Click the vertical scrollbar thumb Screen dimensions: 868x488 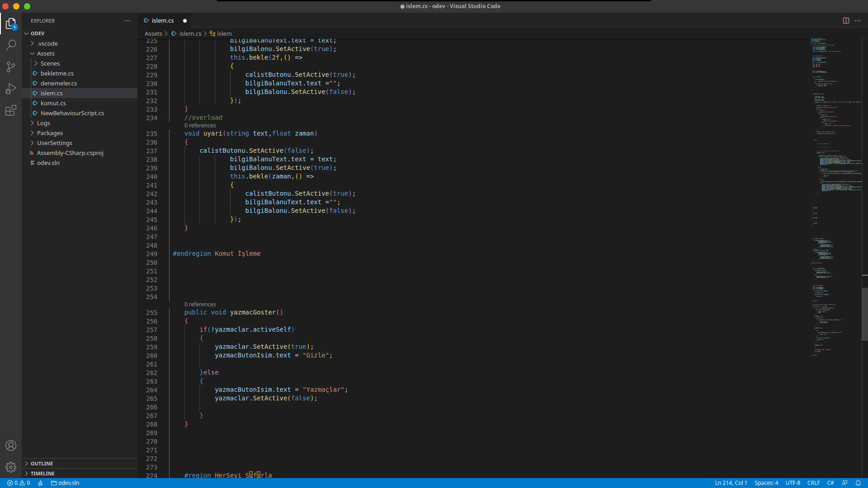[x=864, y=314]
